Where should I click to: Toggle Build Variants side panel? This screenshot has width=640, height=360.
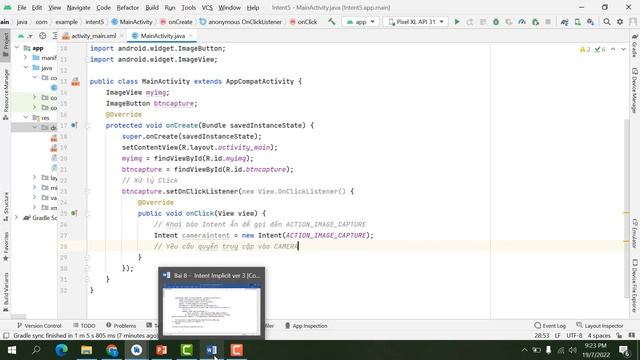[5, 292]
